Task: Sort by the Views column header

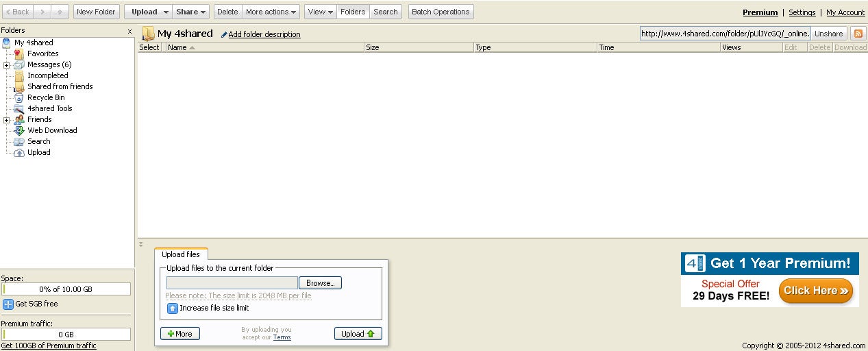Action: (751, 47)
